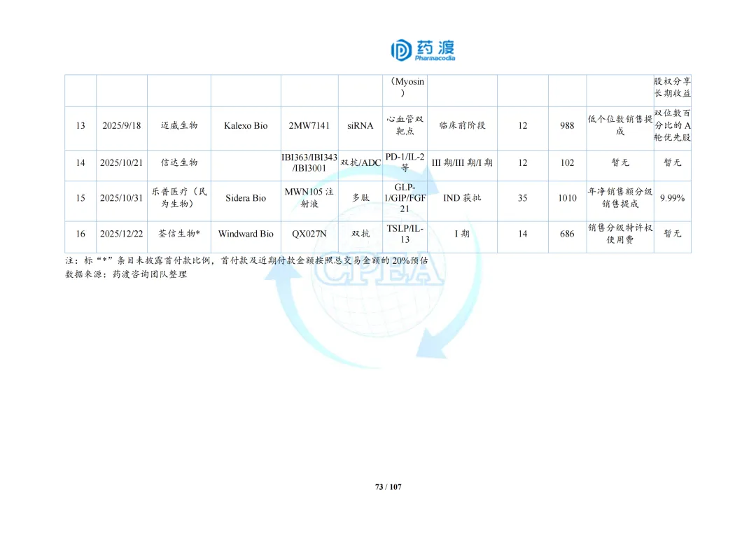Click the '双抗/ADC' type cell
The image size is (756, 534).
point(360,166)
